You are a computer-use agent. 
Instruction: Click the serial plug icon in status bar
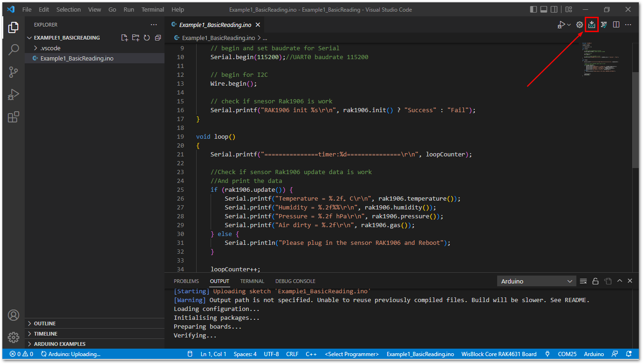click(547, 354)
